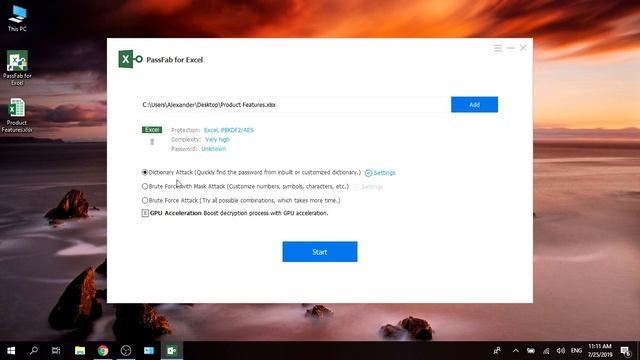Image resolution: width=640 pixels, height=360 pixels.
Task: Click the PassFab taskbar icon
Action: tap(172, 351)
